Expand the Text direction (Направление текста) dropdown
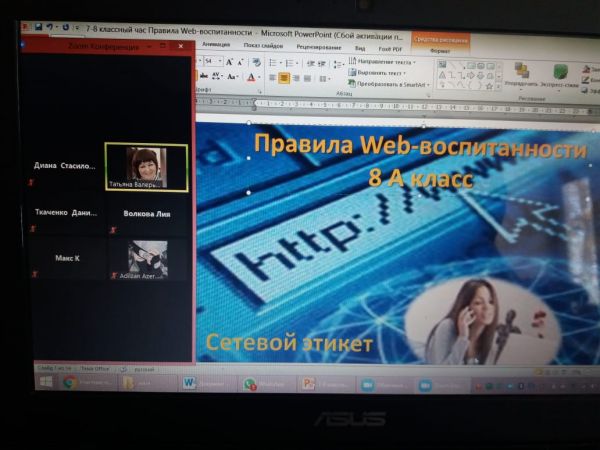Screen dimensions: 600x450 387,61
